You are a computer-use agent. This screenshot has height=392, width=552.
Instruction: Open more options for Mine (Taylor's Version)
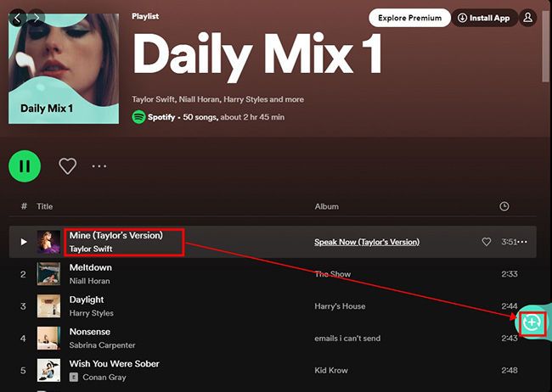pos(524,242)
